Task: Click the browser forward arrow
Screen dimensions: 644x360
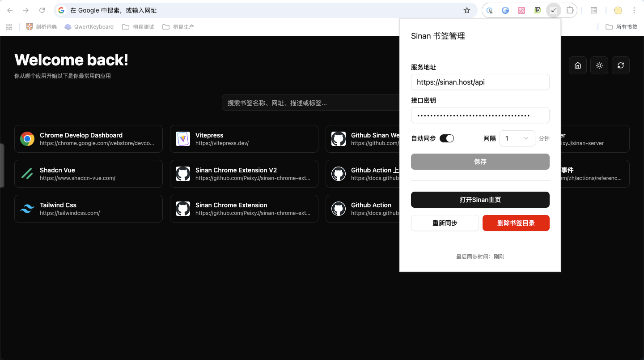Action: click(x=26, y=10)
